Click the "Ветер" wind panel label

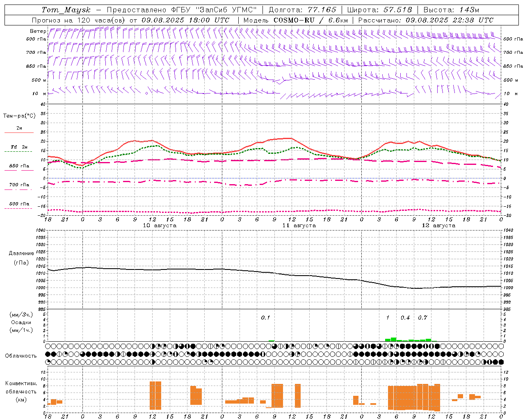[x=38, y=31]
